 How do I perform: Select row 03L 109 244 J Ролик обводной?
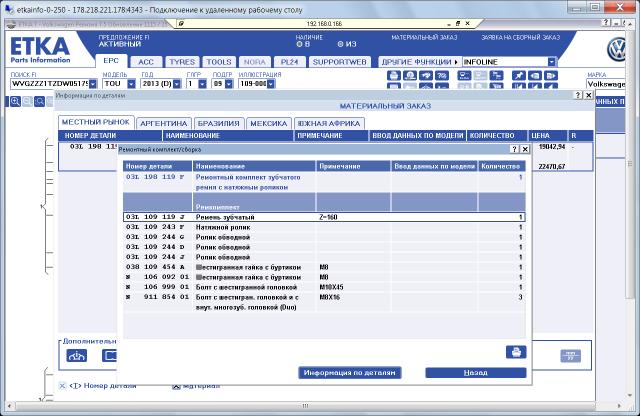point(324,257)
